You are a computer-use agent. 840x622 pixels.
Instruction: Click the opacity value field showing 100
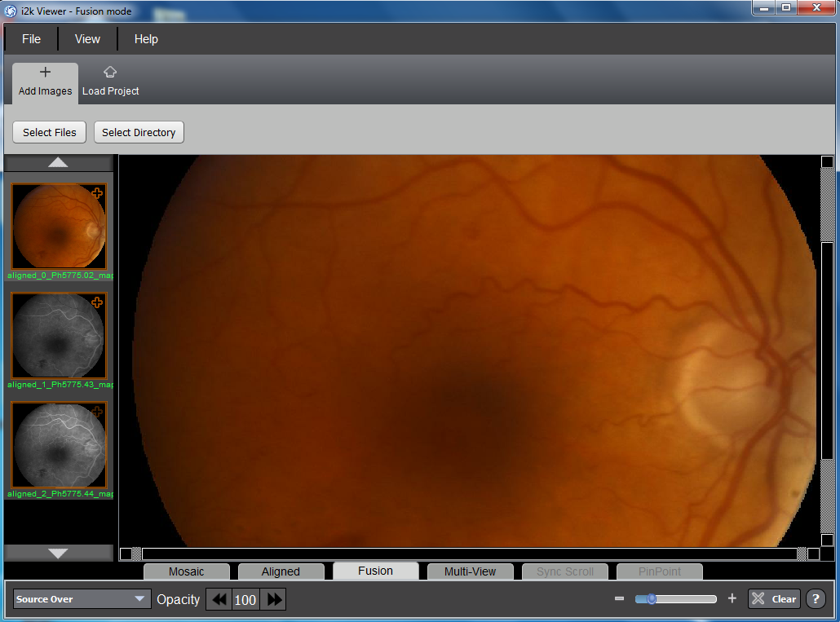[245, 599]
